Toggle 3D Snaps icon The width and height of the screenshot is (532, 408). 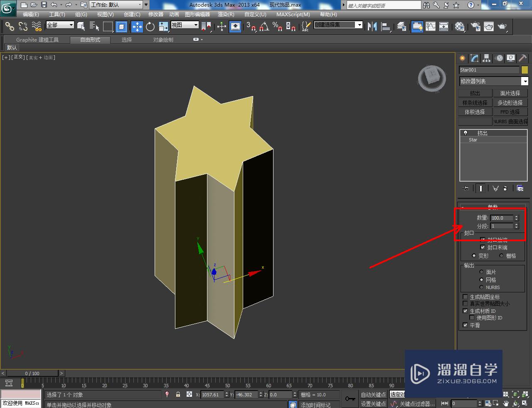click(251, 26)
